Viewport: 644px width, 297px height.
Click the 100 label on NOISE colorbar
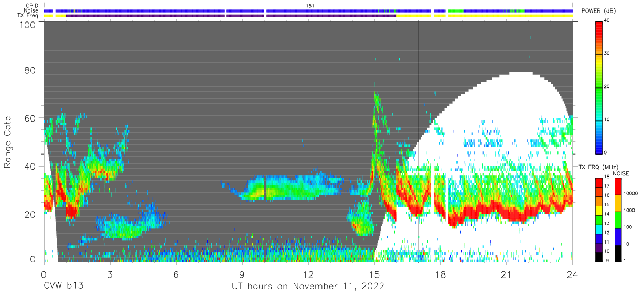[628, 227]
